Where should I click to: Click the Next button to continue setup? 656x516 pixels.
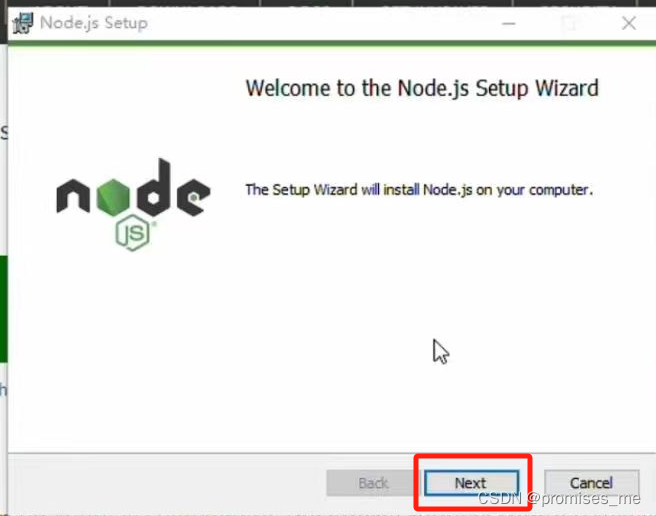point(472,483)
